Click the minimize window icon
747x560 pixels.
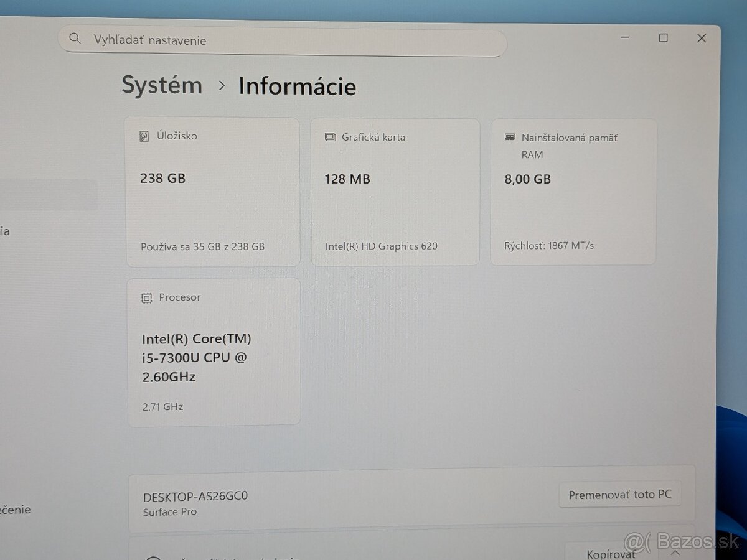624,37
